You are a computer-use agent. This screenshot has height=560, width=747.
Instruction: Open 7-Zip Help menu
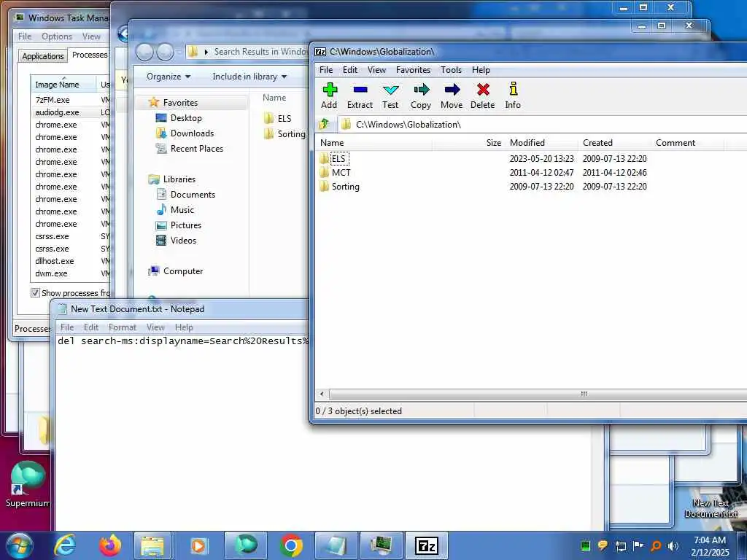481,70
